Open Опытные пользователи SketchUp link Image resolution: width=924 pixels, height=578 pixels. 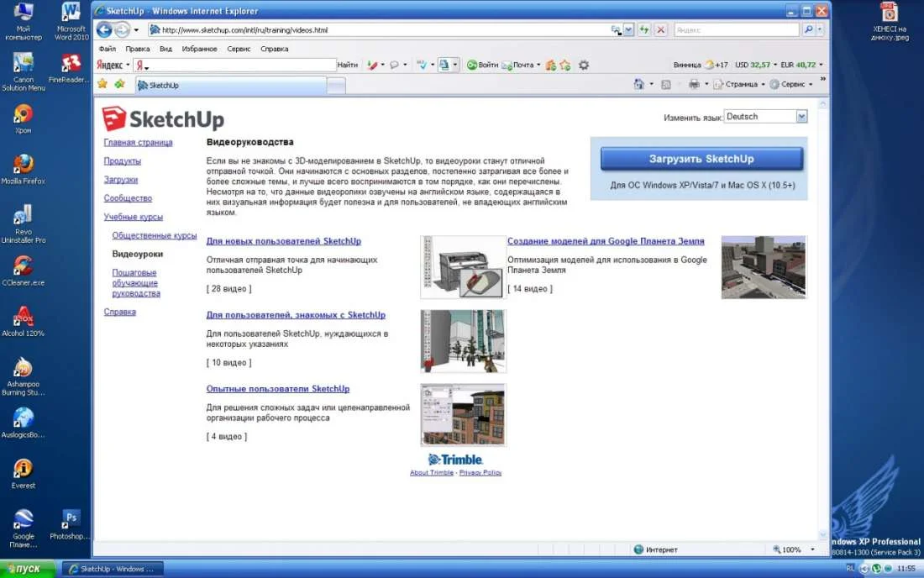click(277, 389)
